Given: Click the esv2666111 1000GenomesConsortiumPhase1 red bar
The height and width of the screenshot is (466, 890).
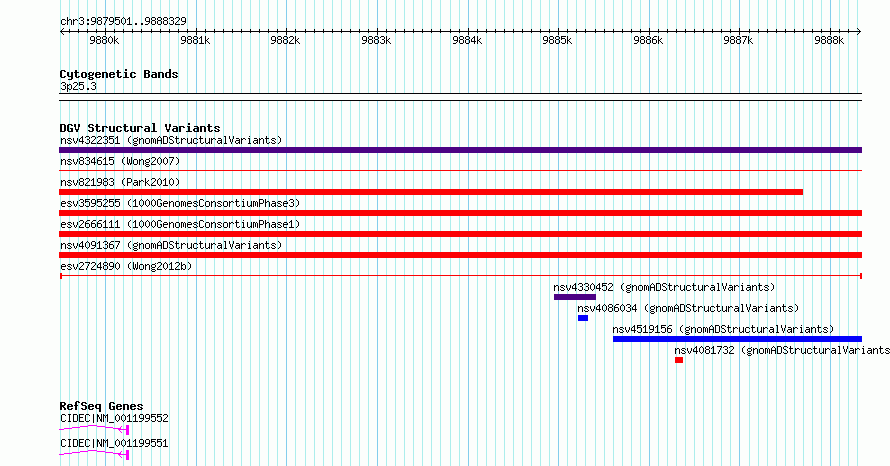Looking at the screenshot, I should [x=460, y=234].
